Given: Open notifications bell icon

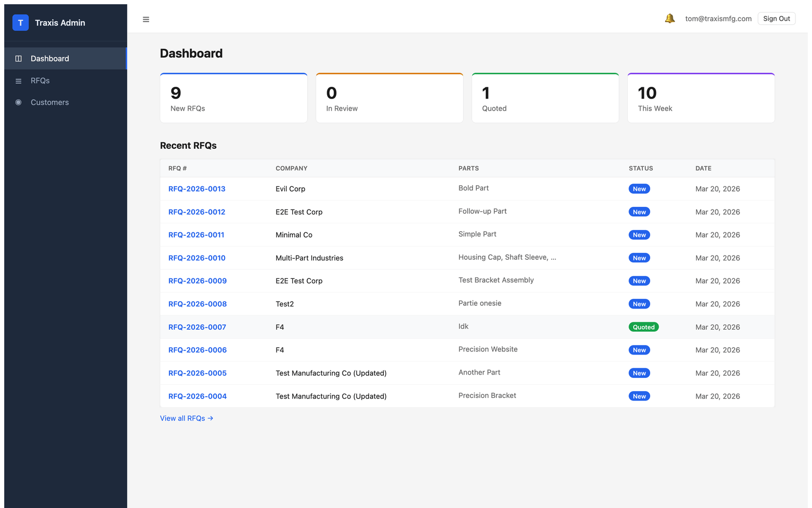Looking at the screenshot, I should 670,19.
